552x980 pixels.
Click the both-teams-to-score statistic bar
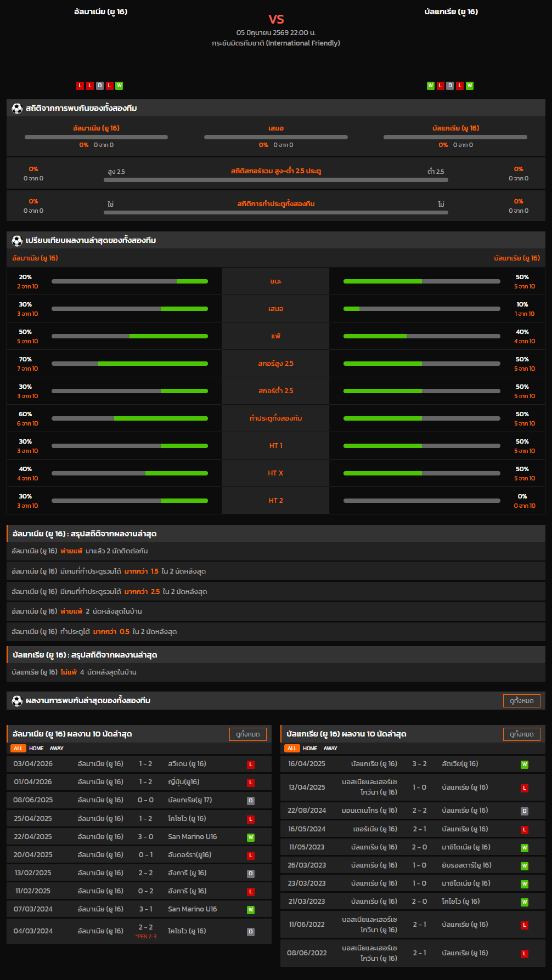[x=276, y=212]
